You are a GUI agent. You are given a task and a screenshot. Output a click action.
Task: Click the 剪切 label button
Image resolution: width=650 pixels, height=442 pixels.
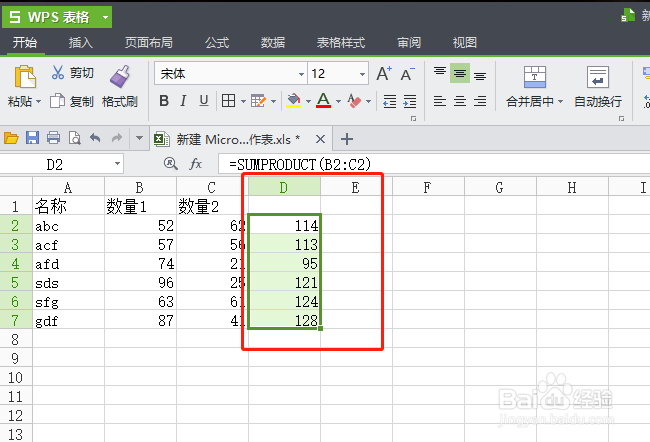pos(82,73)
